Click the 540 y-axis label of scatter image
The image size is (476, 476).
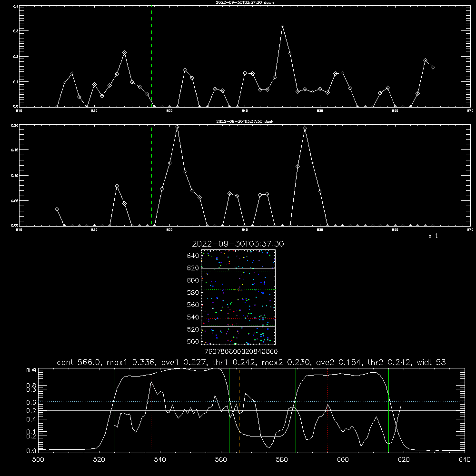click(193, 317)
